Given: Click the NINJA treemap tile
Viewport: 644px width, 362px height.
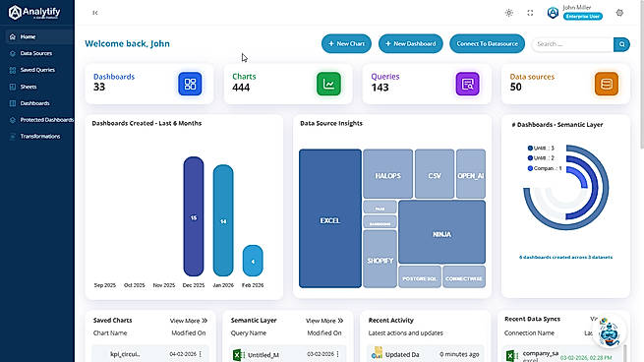Looking at the screenshot, I should pyautogui.click(x=441, y=232).
